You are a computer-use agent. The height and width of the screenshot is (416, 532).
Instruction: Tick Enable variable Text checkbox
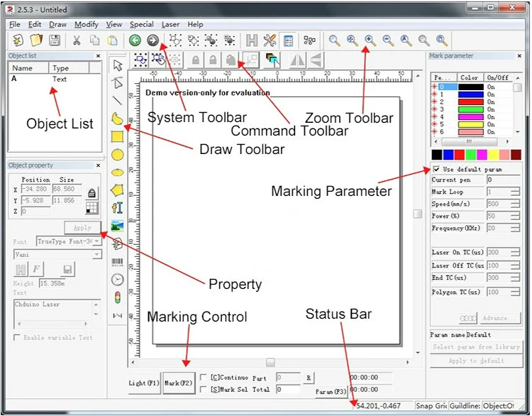[x=16, y=337]
